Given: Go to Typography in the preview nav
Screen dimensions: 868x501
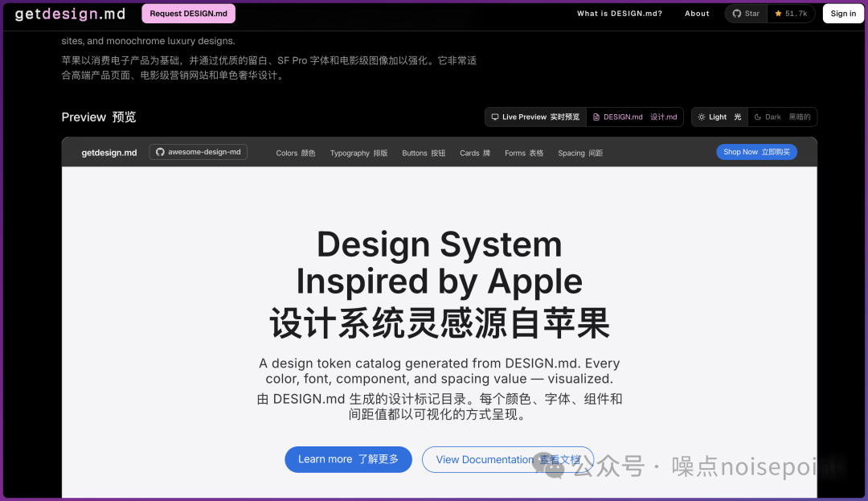Looking at the screenshot, I should (358, 153).
